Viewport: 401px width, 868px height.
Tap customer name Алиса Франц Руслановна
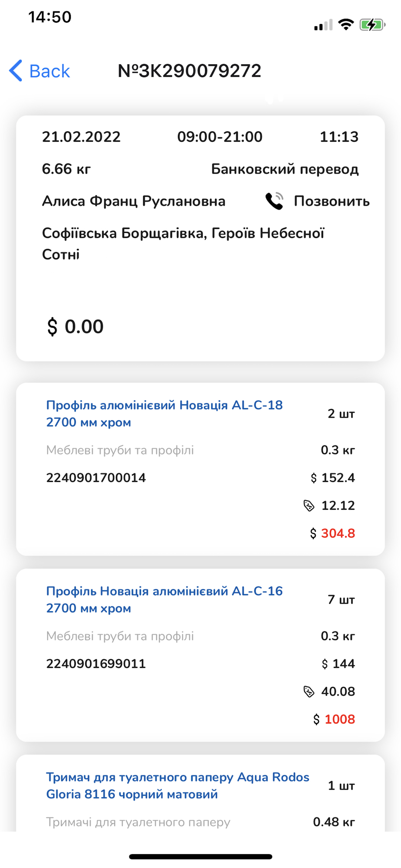(x=134, y=201)
